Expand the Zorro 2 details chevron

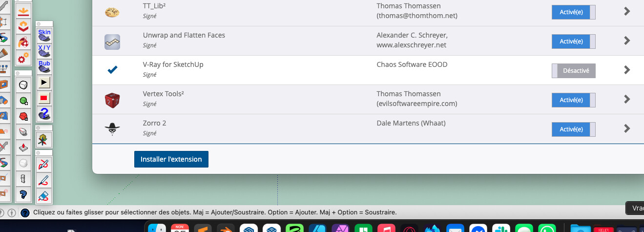click(x=627, y=128)
